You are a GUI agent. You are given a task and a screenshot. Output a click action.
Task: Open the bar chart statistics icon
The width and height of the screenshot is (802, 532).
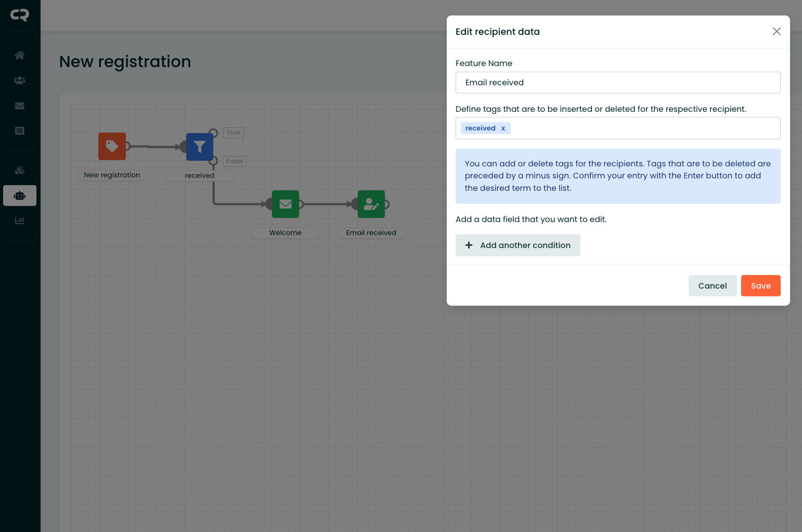pyautogui.click(x=20, y=220)
